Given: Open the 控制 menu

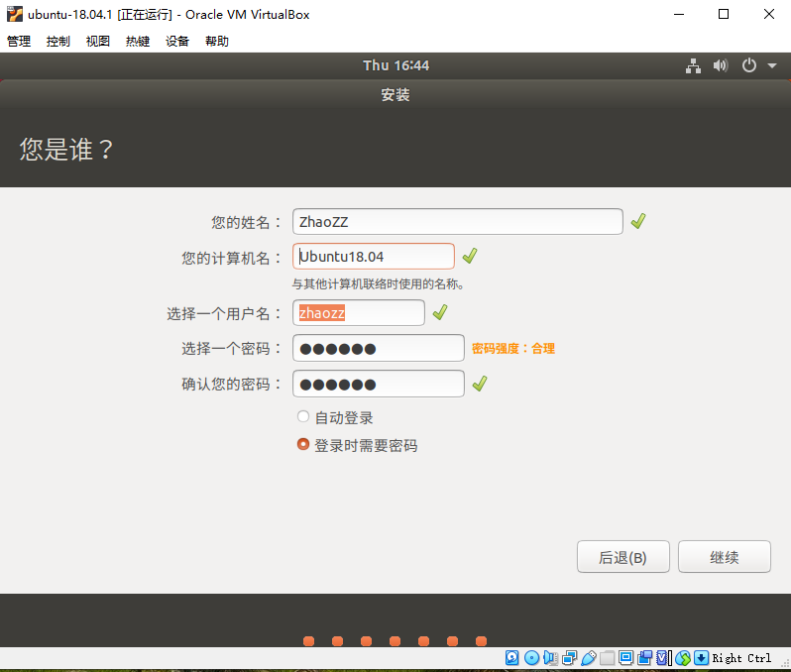Looking at the screenshot, I should click(x=58, y=41).
